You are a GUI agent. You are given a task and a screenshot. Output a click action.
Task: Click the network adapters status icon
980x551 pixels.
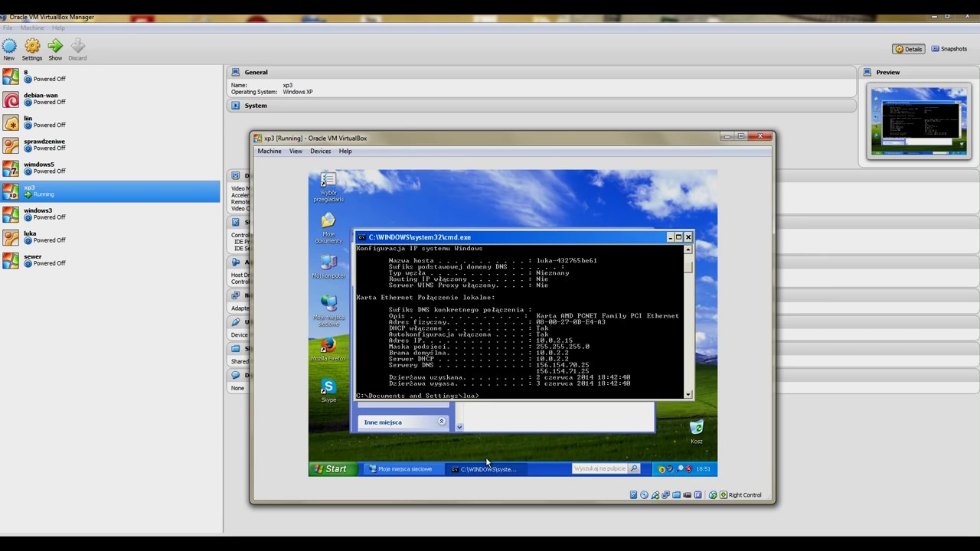click(x=666, y=494)
